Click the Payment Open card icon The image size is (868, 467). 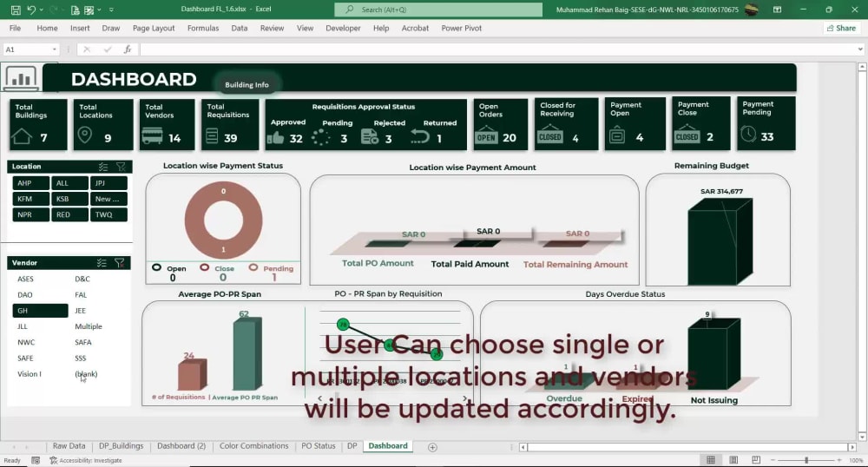click(617, 135)
